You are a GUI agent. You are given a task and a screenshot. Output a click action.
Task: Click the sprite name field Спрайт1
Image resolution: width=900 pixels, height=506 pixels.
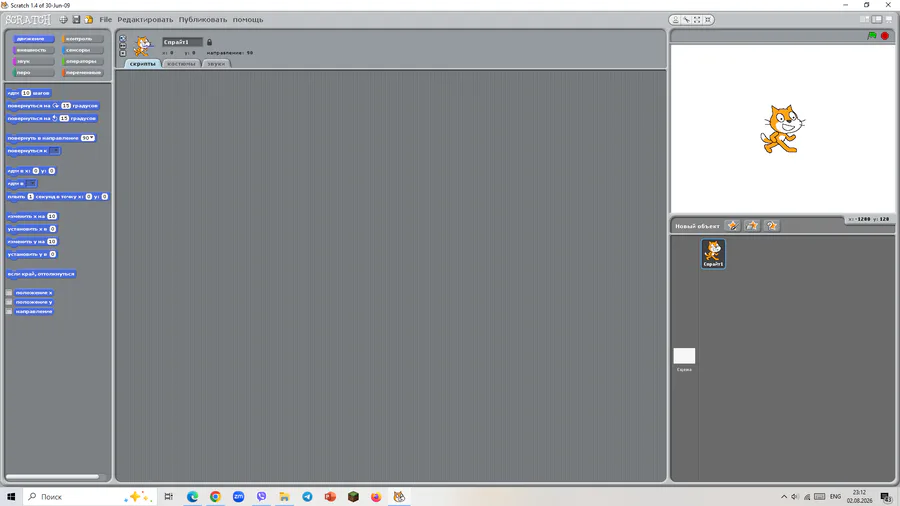point(182,42)
